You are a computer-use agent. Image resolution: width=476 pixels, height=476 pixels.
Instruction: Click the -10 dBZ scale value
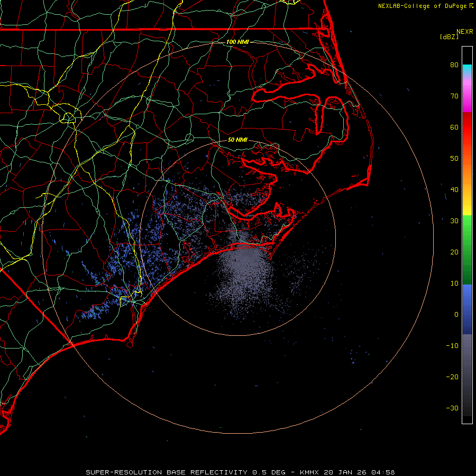[x=452, y=346]
